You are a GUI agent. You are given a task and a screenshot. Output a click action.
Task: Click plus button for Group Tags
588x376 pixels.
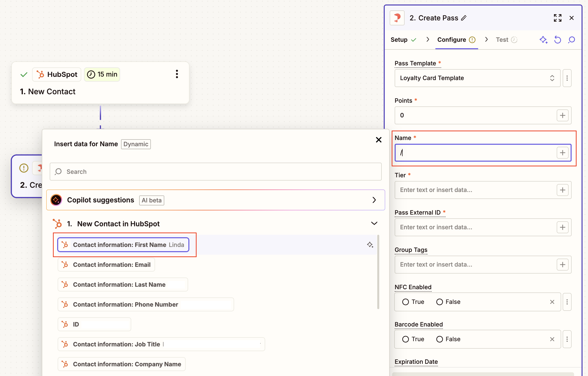[x=563, y=265]
